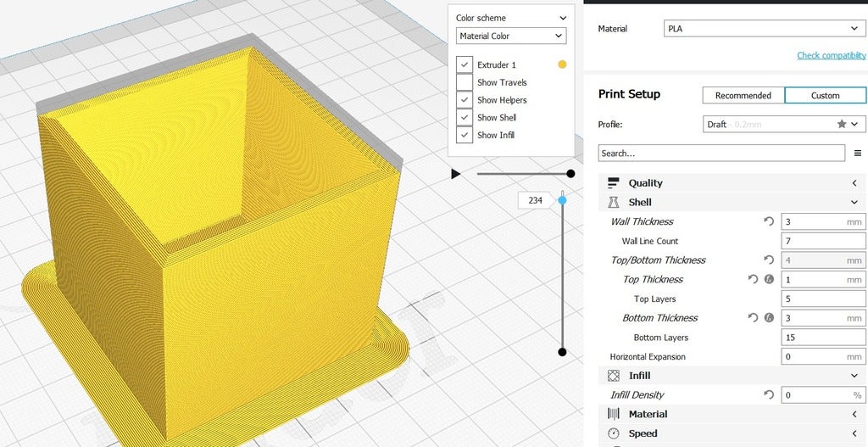Collapse the Shell settings section
Image resolution: width=868 pixels, height=447 pixels.
click(854, 202)
